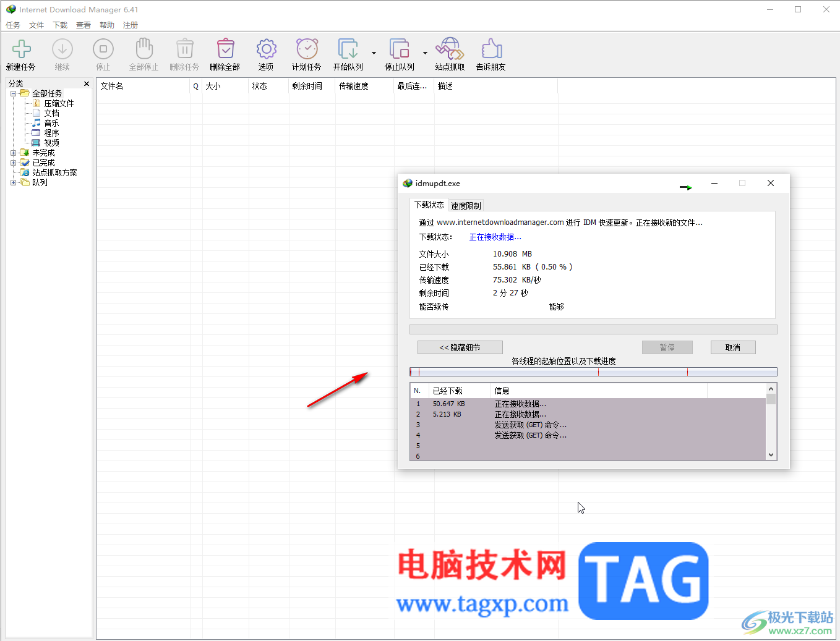Collapse the 全部任务 tree node
This screenshot has height=641, width=840.
(x=14, y=93)
